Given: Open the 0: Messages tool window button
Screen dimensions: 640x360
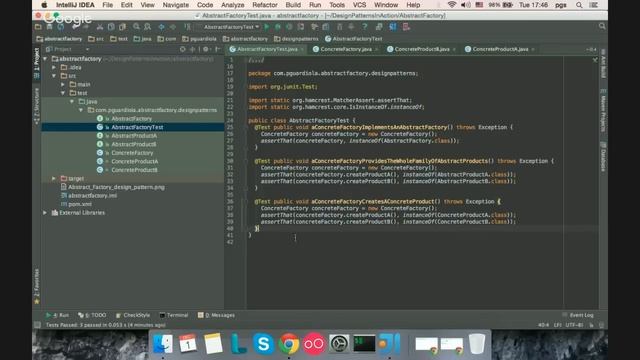Looking at the screenshot, I should (216, 315).
